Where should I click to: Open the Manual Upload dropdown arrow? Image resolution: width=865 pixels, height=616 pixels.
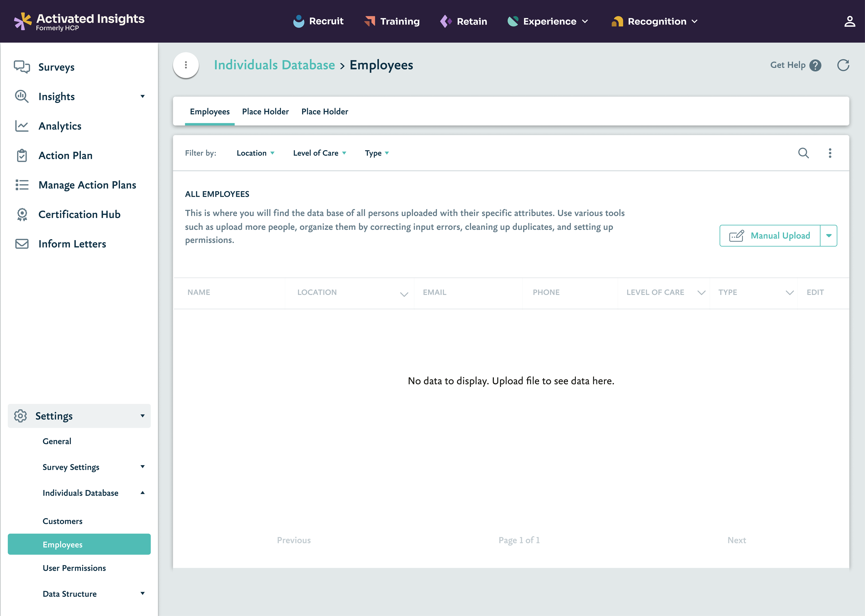point(829,236)
